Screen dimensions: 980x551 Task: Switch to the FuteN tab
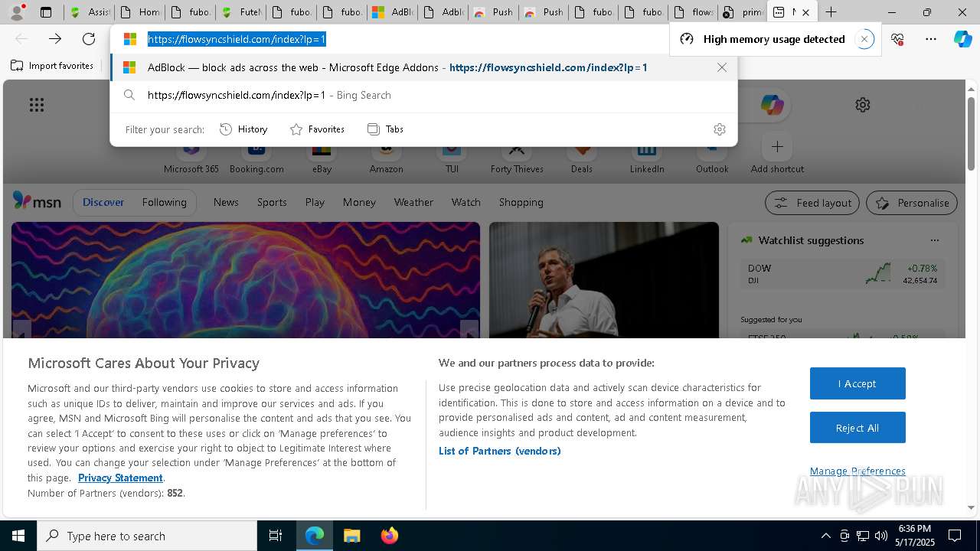coord(241,12)
